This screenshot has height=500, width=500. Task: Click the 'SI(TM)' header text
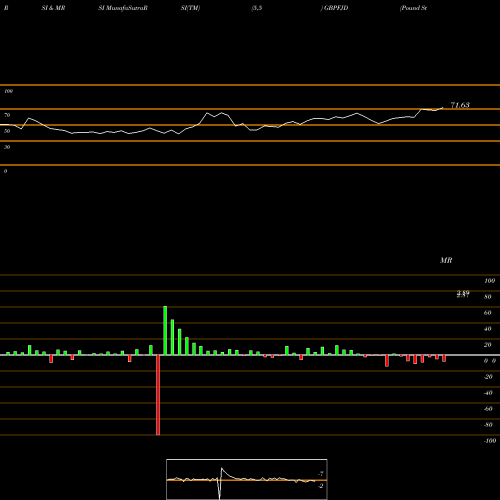click(190, 8)
